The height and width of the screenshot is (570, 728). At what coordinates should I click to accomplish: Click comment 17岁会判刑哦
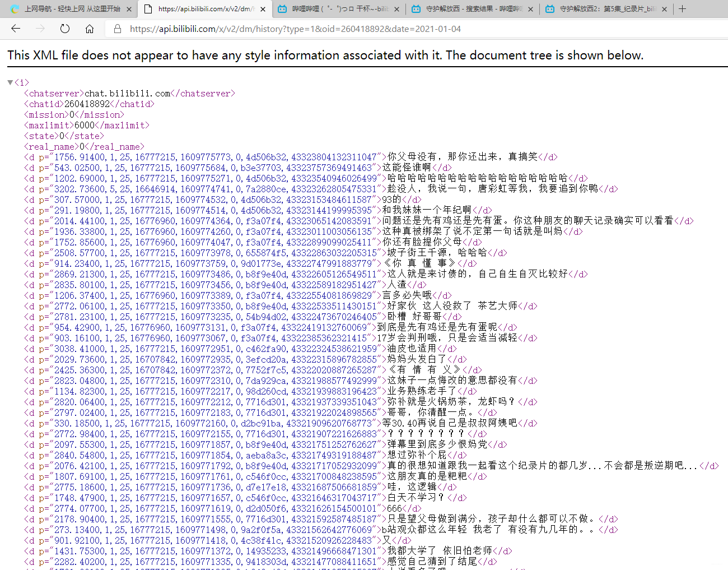[281, 339]
